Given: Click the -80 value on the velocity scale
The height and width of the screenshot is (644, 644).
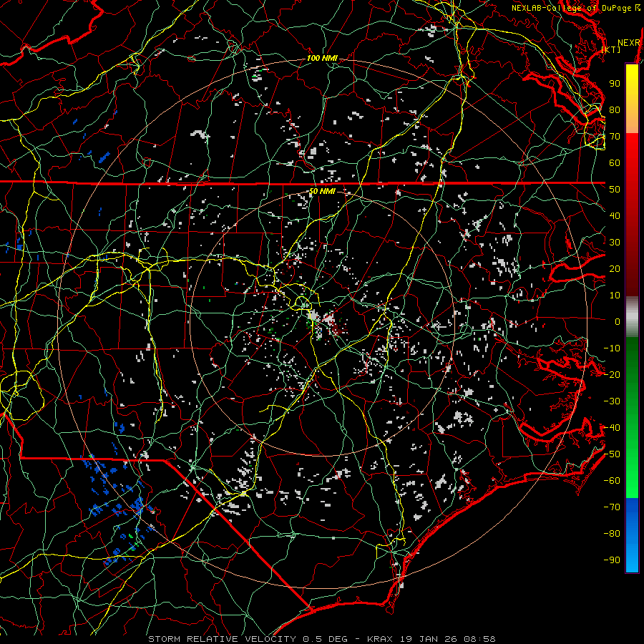Looking at the screenshot, I should (x=612, y=534).
